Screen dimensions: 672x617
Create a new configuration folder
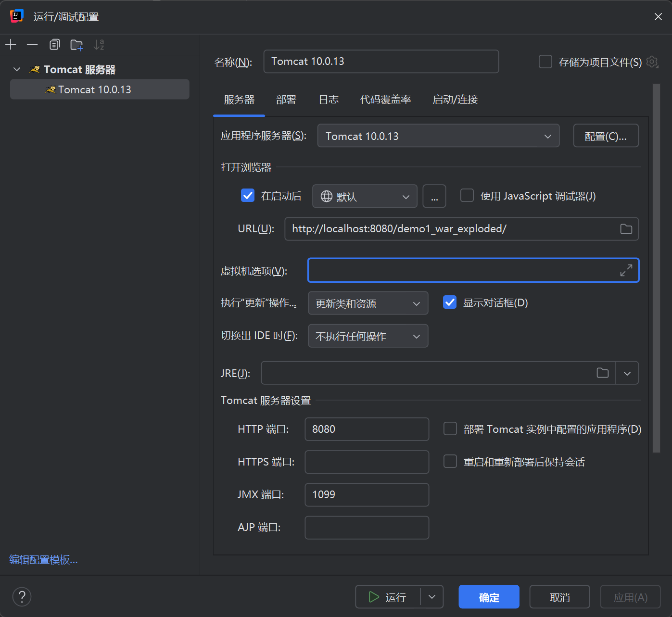[x=76, y=45]
